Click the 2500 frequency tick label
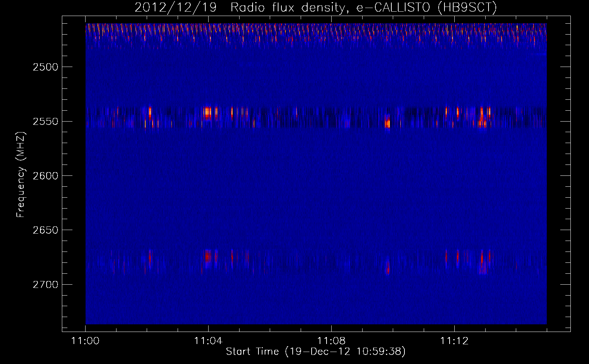This screenshot has height=364, width=589. click(x=45, y=67)
